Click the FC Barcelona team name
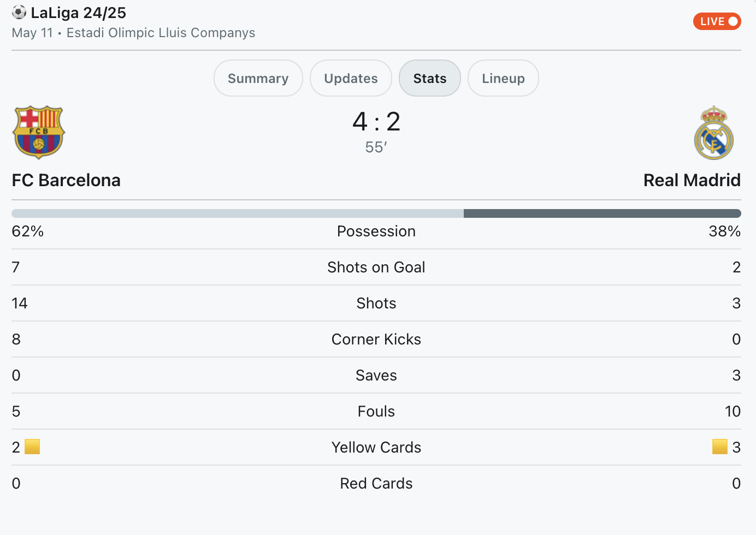The height and width of the screenshot is (535, 756). 66,180
